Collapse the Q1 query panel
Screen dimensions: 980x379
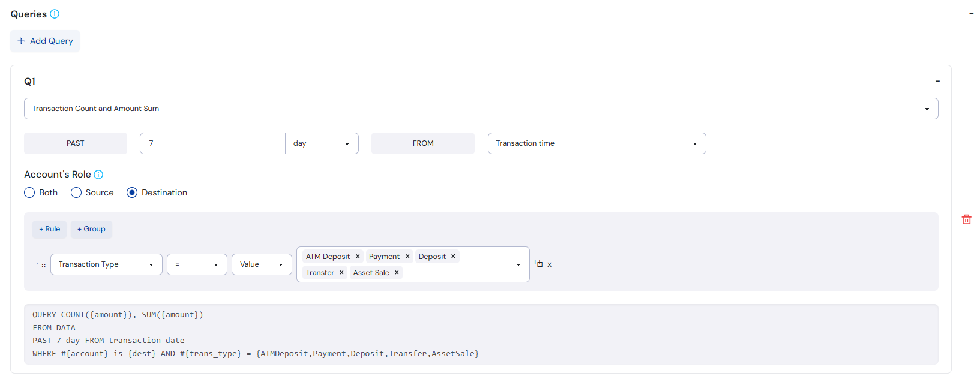click(937, 81)
